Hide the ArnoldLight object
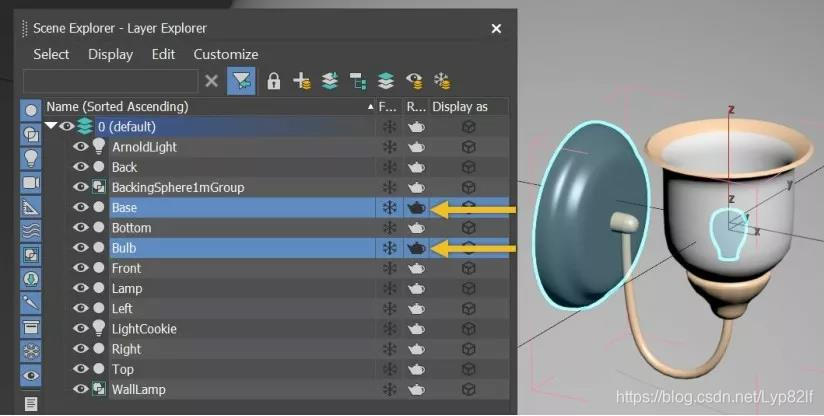824x416 pixels. 80,147
